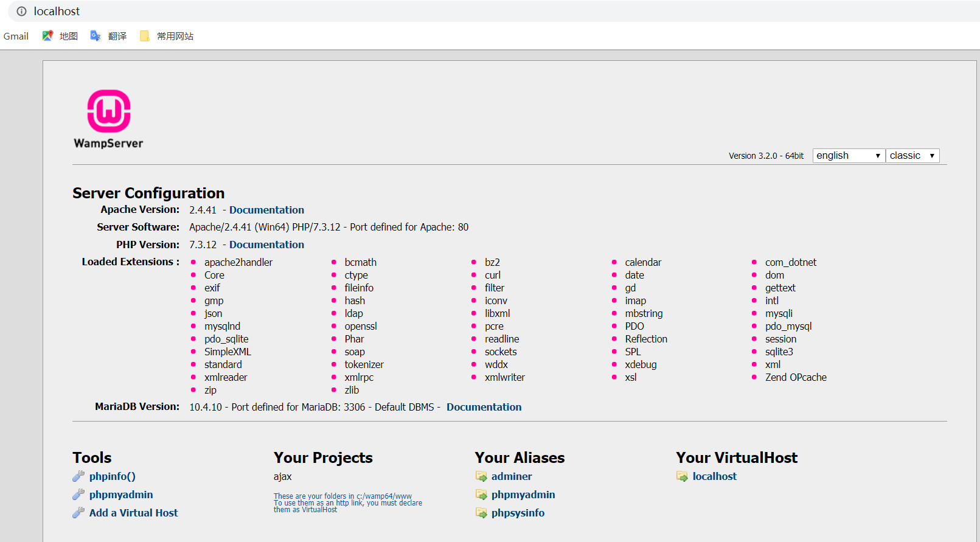This screenshot has width=980, height=542.
Task: Open the phpinfo() tool link
Action: pos(113,476)
